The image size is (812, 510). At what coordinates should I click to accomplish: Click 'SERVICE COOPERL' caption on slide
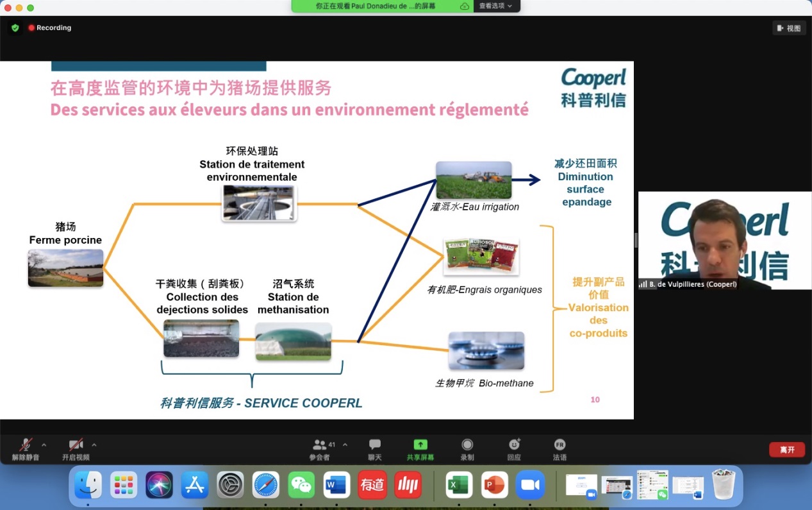coord(303,403)
